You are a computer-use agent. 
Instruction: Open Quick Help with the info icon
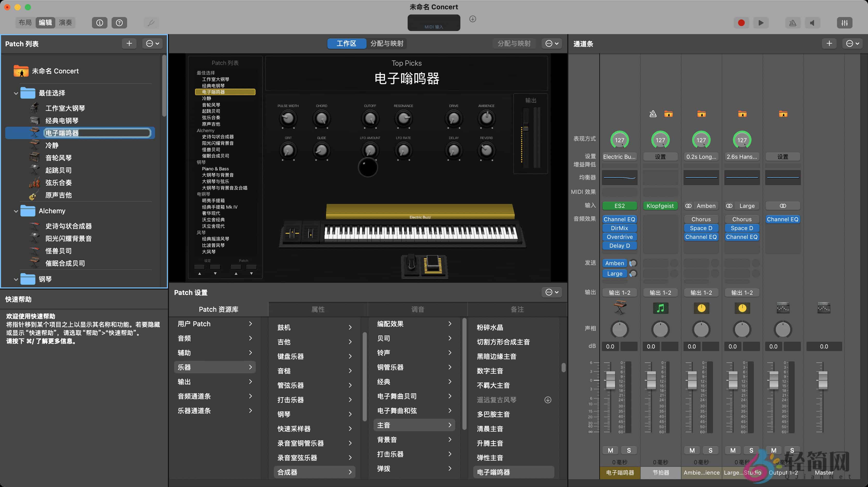click(x=99, y=22)
